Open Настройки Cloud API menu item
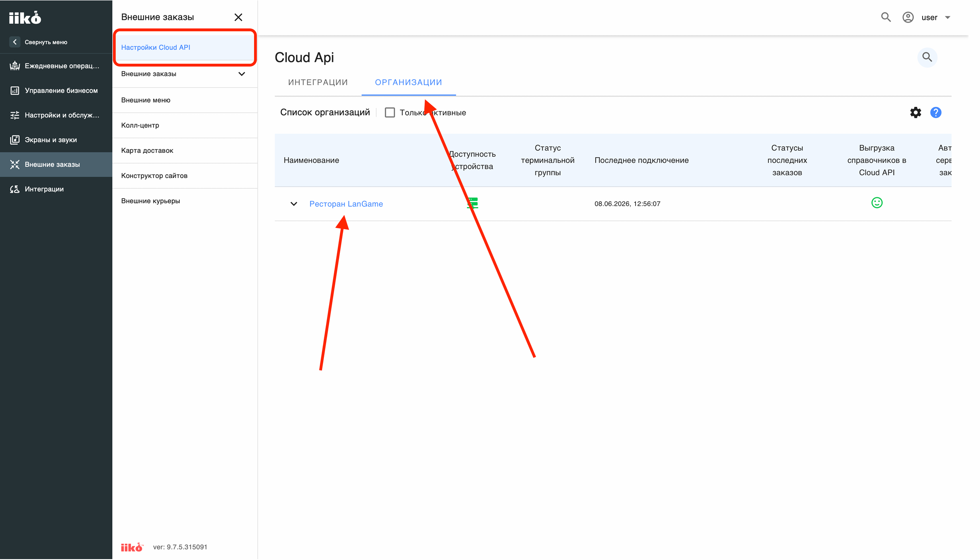The height and width of the screenshot is (560, 980). click(185, 47)
